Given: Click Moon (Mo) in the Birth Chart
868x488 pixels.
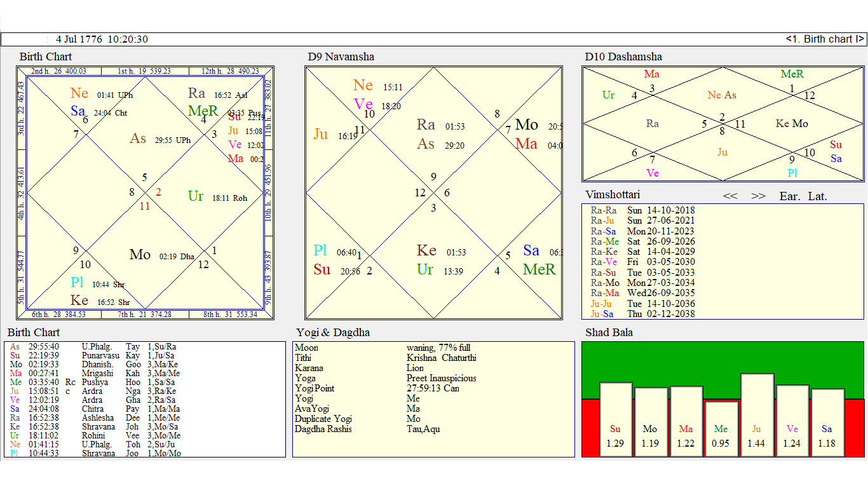Looking at the screenshot, I should 140,255.
